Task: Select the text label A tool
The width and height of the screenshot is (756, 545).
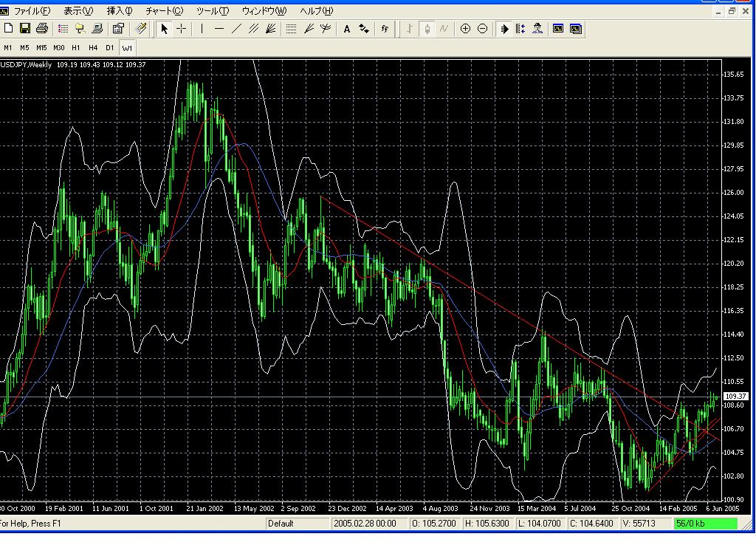Action: (x=347, y=29)
